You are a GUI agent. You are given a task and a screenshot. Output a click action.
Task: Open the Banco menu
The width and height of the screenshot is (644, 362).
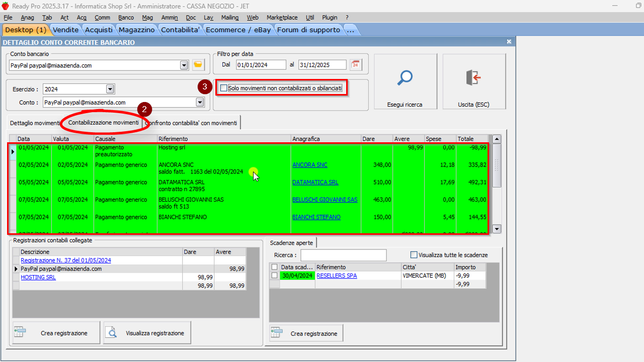coord(126,17)
